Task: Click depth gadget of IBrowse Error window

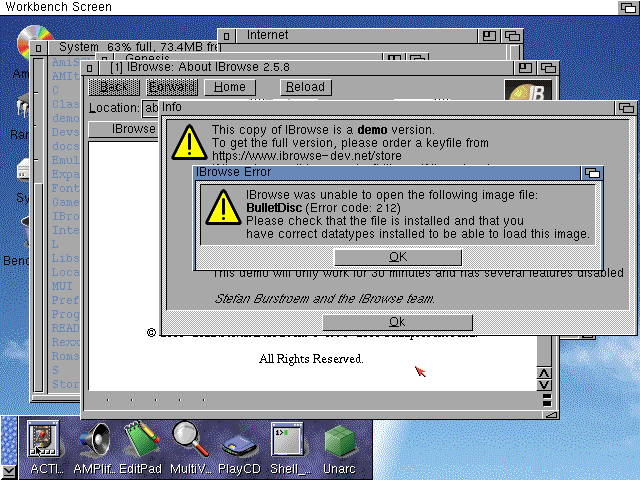Action: point(592,173)
